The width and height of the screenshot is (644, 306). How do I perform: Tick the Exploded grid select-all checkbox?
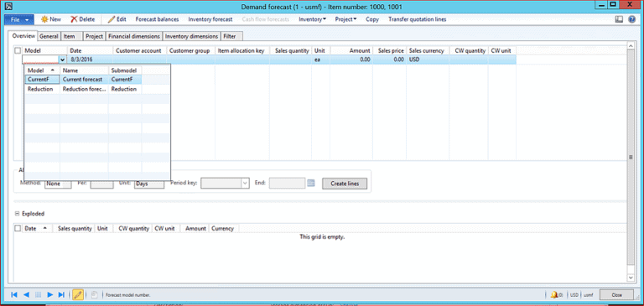[18, 228]
